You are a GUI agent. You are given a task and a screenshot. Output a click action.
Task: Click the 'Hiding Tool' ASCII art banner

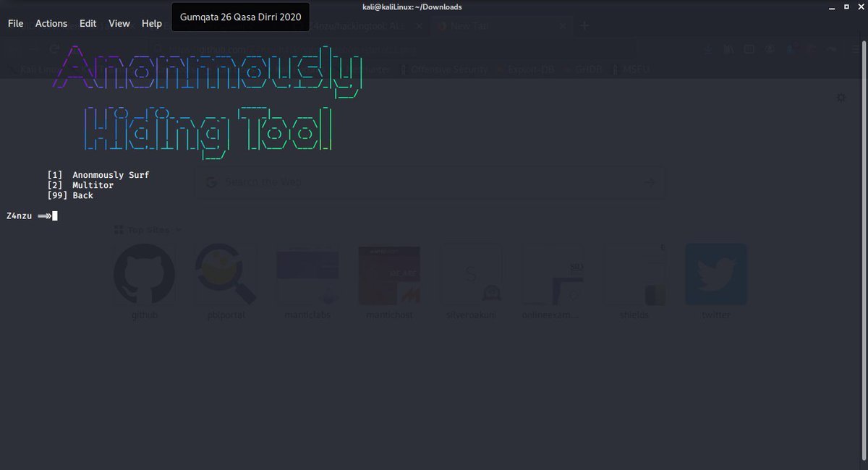coord(208,132)
